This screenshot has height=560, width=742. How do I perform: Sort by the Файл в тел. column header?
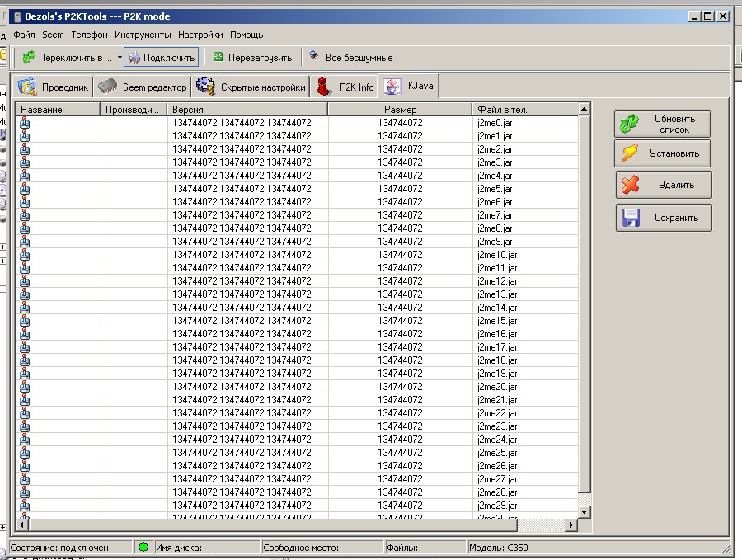tap(525, 110)
